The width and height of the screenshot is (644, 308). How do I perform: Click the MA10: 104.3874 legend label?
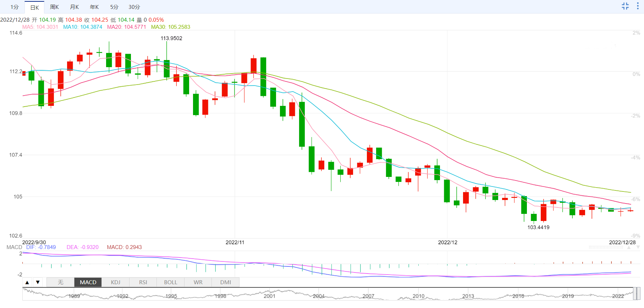tap(83, 27)
